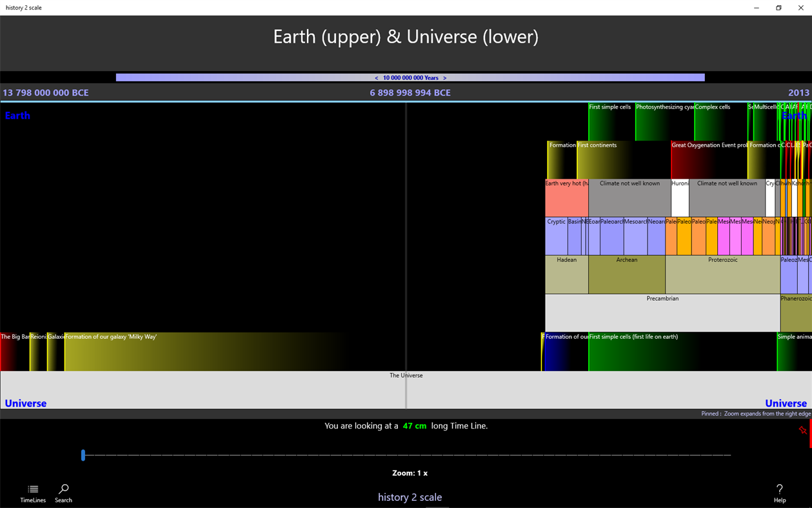Select the Great Oxygenation Event block

(x=709, y=159)
